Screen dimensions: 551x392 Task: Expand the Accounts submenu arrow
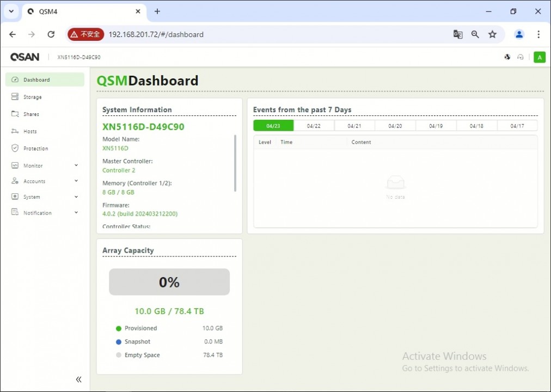coord(76,181)
